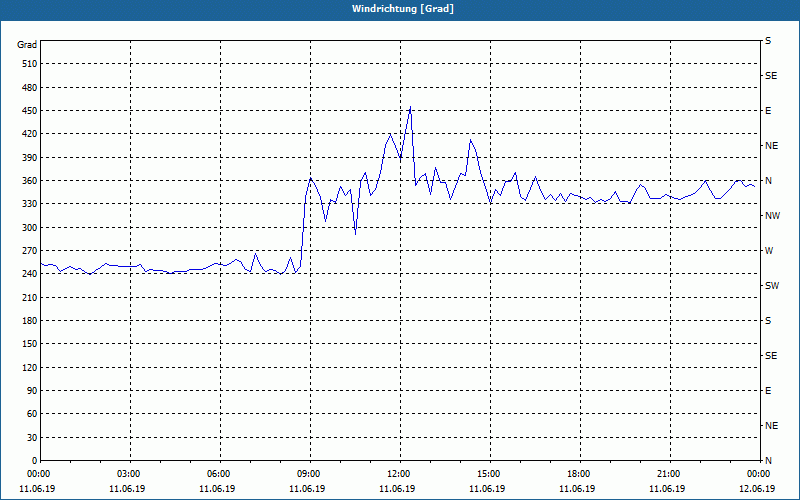The height and width of the screenshot is (500, 800).
Task: Click the 420 y-axis tick label
Action: click(x=30, y=134)
